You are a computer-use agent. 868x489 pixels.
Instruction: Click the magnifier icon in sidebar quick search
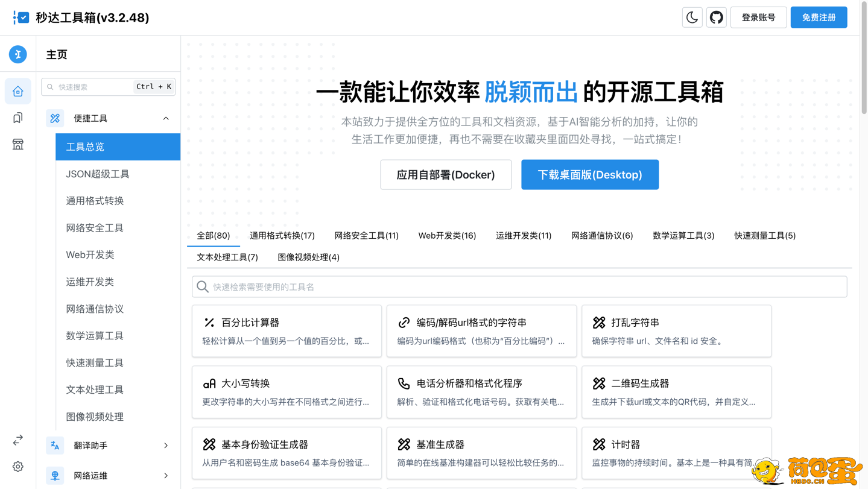[x=50, y=87]
